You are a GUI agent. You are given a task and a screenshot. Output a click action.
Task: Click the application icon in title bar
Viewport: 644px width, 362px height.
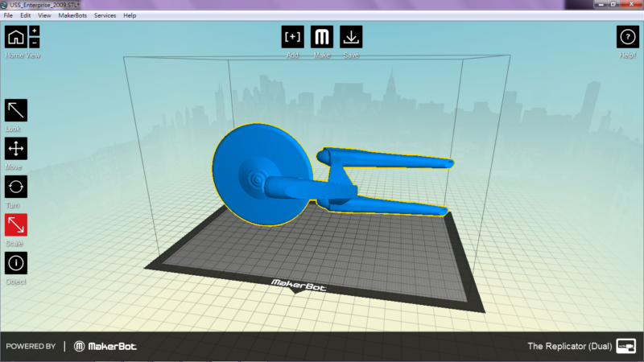point(4,5)
